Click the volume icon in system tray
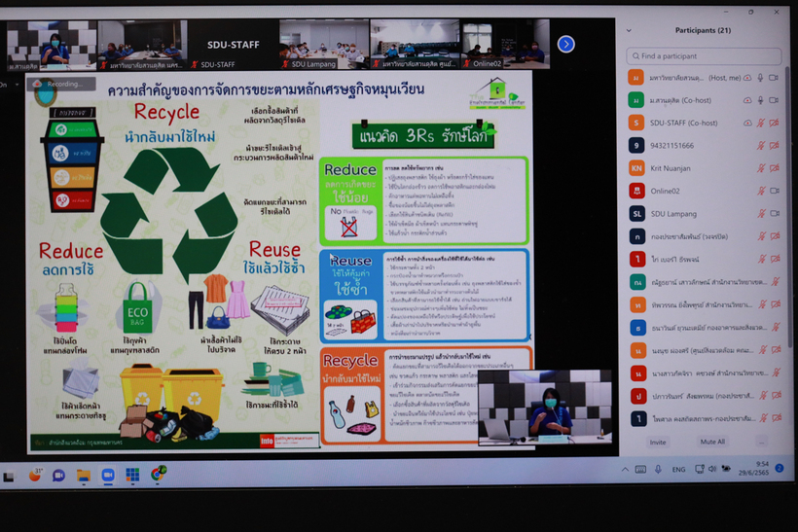 pyautogui.click(x=712, y=469)
